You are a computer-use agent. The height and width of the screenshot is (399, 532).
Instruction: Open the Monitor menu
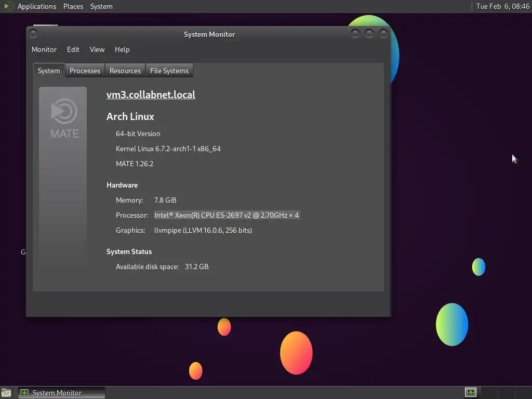coord(44,49)
